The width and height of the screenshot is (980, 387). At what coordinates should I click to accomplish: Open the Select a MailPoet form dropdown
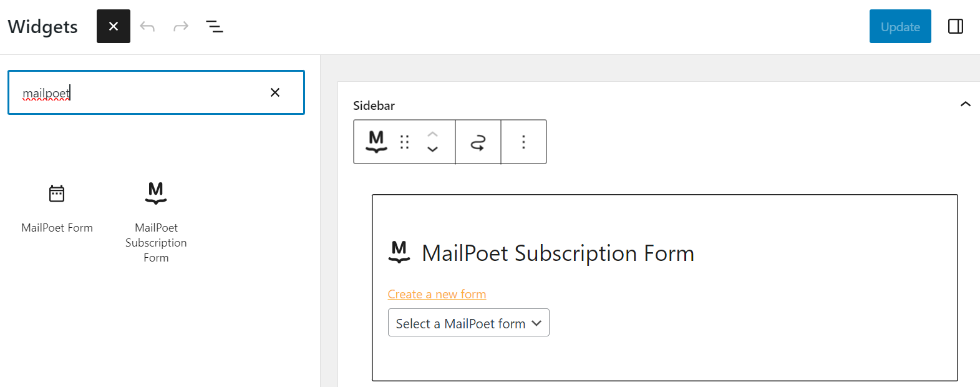click(x=468, y=323)
